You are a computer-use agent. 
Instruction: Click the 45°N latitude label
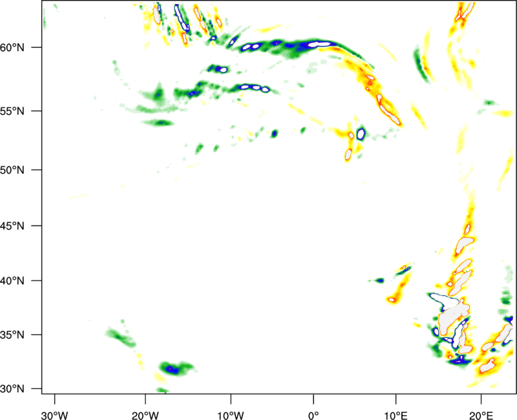pos(12,226)
